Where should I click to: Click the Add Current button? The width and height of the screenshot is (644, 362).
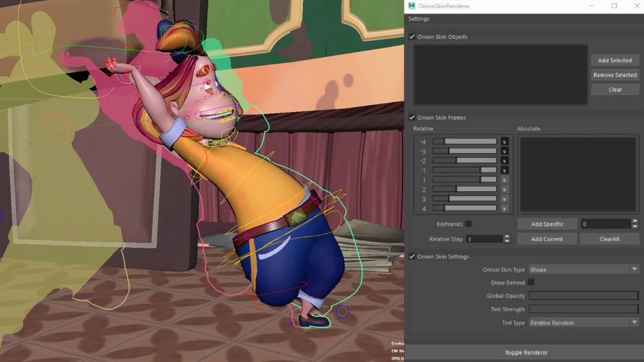click(547, 239)
